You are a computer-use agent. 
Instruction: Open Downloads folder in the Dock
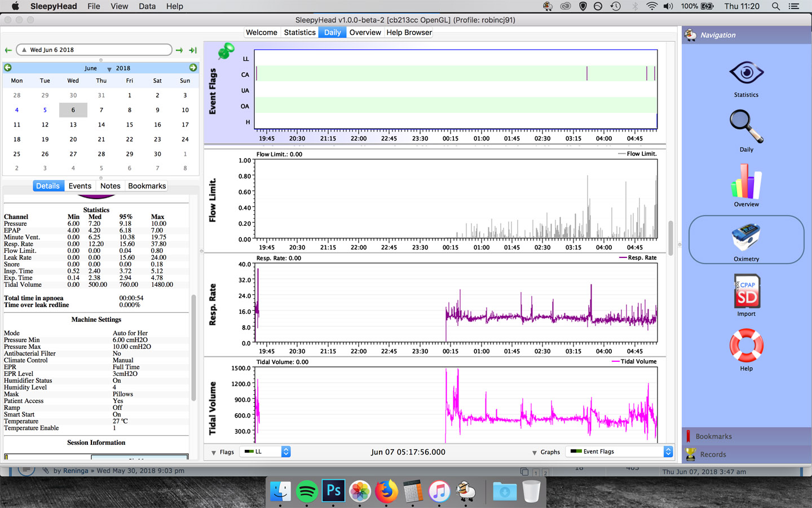(x=505, y=491)
